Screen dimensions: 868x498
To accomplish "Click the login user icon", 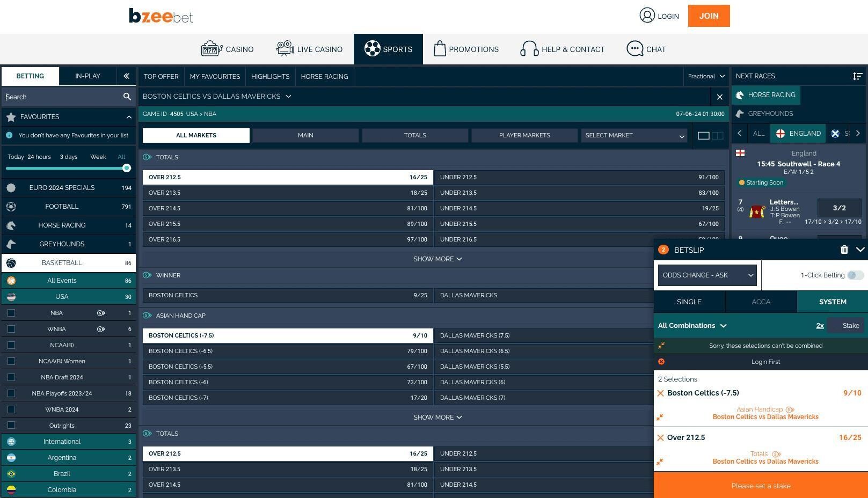I will click(647, 15).
